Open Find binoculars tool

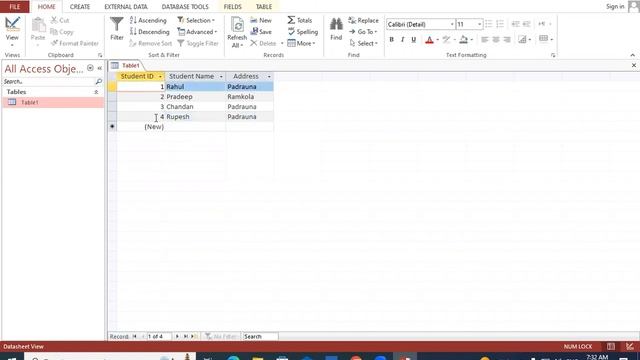coord(336,29)
